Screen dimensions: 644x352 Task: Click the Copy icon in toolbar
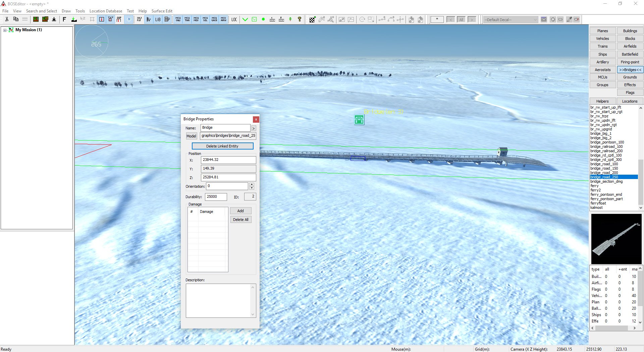pos(16,19)
